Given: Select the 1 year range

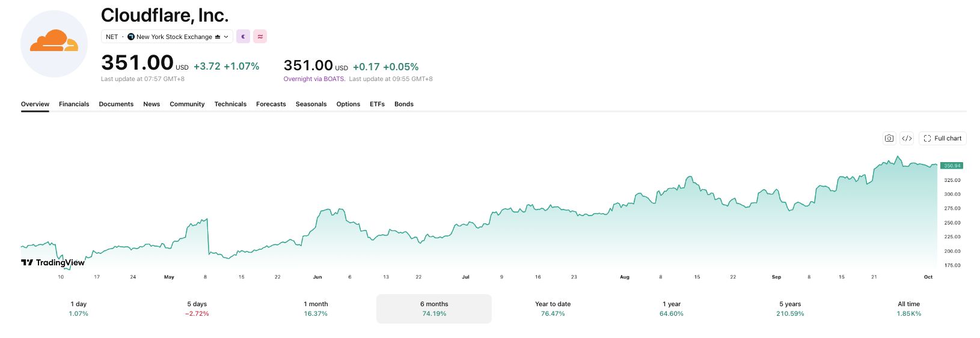Looking at the screenshot, I should pyautogui.click(x=672, y=309).
